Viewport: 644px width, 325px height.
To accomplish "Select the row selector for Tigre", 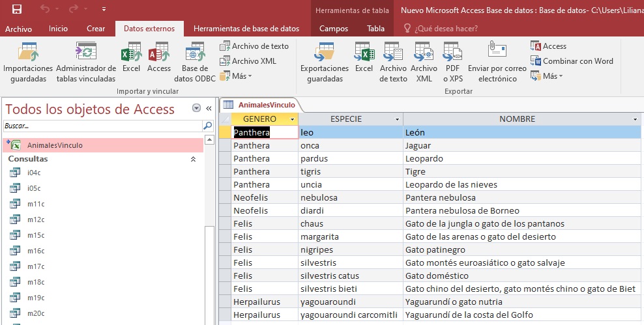I will pyautogui.click(x=225, y=171).
